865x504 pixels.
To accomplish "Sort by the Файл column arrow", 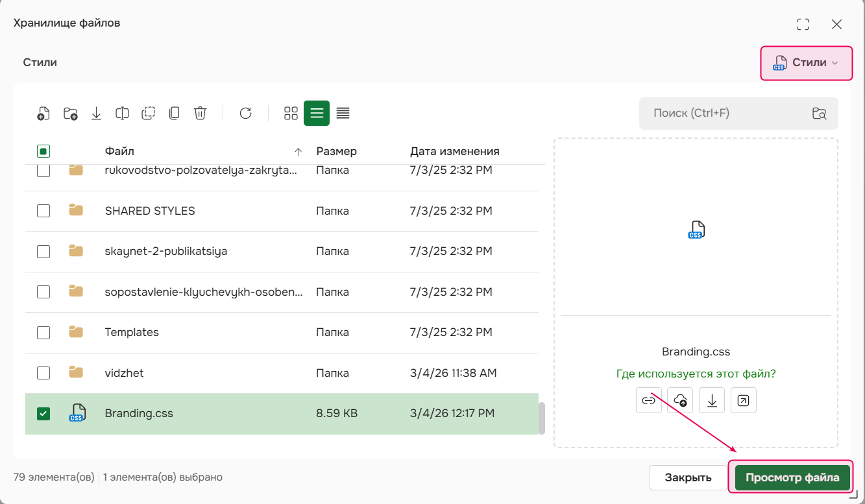I will coord(298,152).
